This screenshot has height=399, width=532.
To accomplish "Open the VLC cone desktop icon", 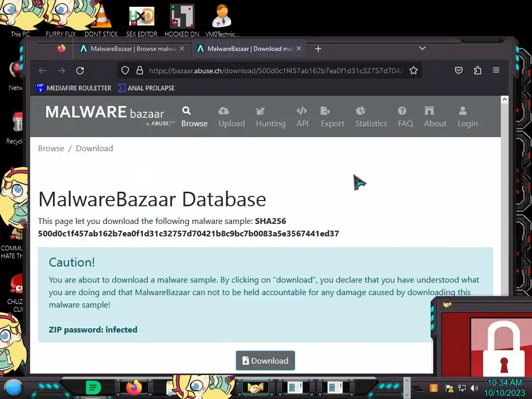I will click(101, 21).
